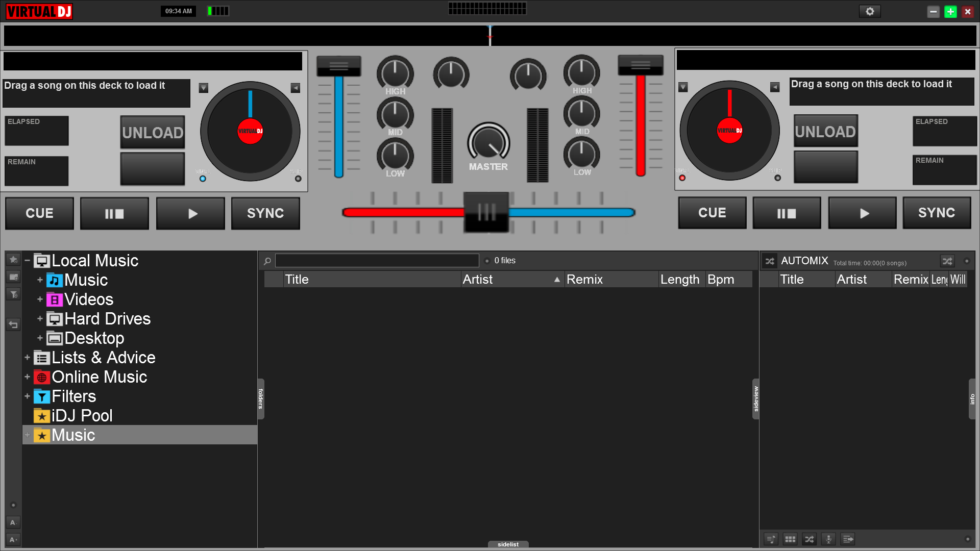Expand the Hard Drives node
Viewport: 980px width, 551px height.
click(40, 319)
